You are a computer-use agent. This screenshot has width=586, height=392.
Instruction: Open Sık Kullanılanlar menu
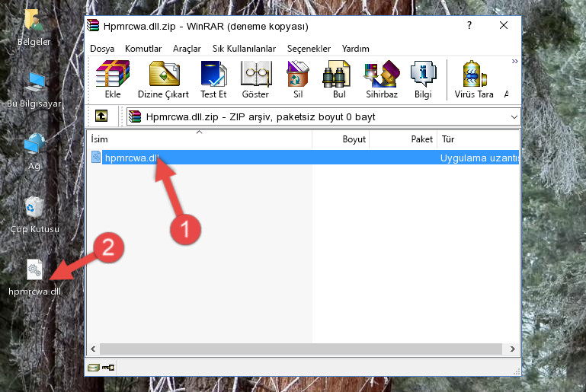click(244, 49)
